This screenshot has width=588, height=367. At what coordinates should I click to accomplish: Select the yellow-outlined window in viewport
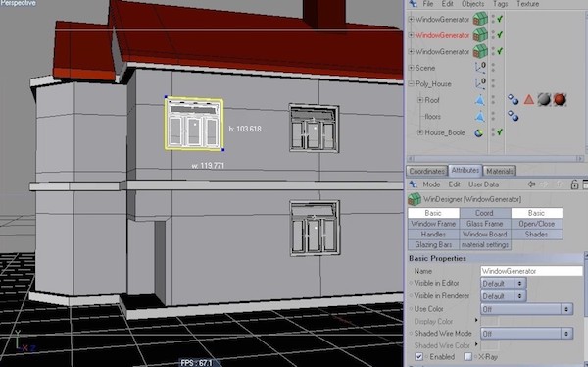pyautogui.click(x=194, y=124)
